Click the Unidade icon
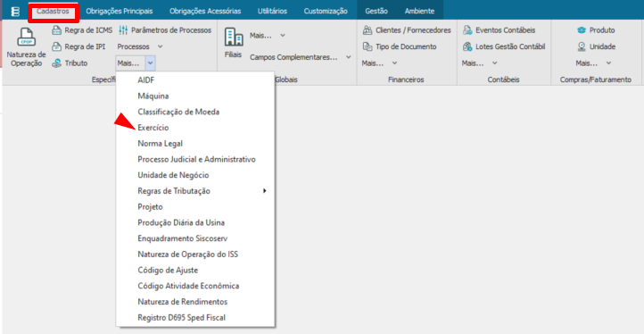 582,47
